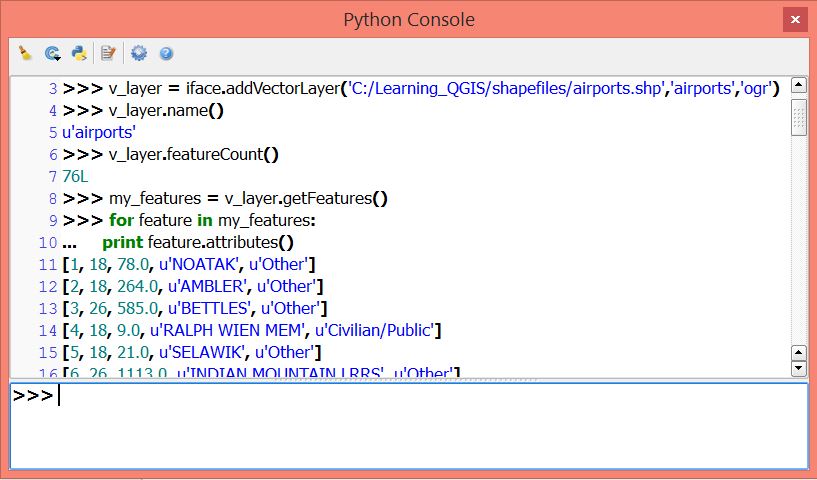Click the output scrollbar thumb handle
Image resolution: width=817 pixels, height=480 pixels.
[x=799, y=118]
